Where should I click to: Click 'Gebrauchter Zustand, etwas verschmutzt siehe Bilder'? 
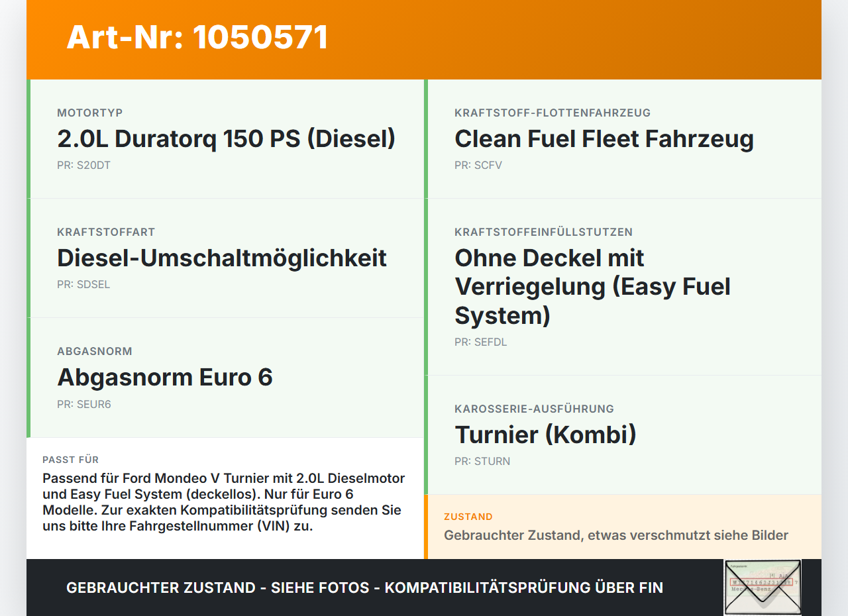click(616, 535)
